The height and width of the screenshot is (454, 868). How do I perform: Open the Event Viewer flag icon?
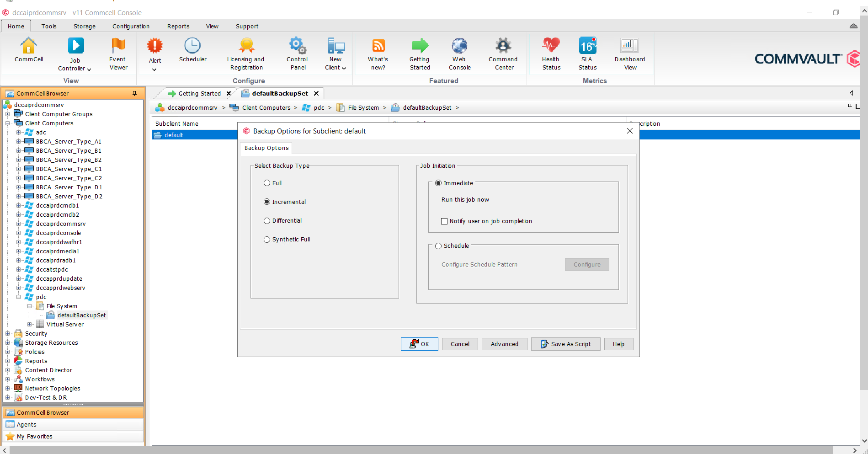tap(118, 46)
